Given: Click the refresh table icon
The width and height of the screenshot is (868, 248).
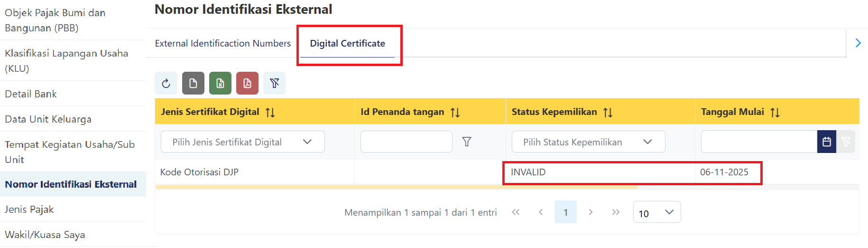Looking at the screenshot, I should tap(166, 84).
